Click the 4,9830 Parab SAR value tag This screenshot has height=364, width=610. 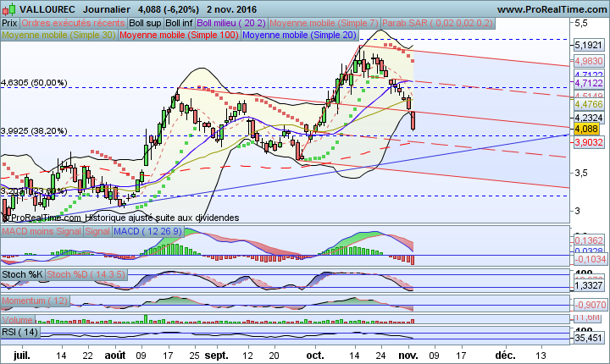[589, 61]
